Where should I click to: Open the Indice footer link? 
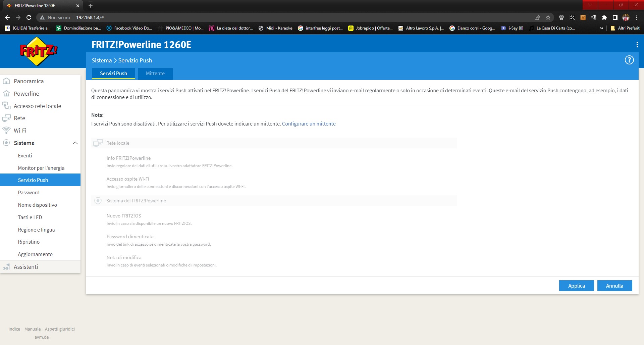pyautogui.click(x=14, y=329)
